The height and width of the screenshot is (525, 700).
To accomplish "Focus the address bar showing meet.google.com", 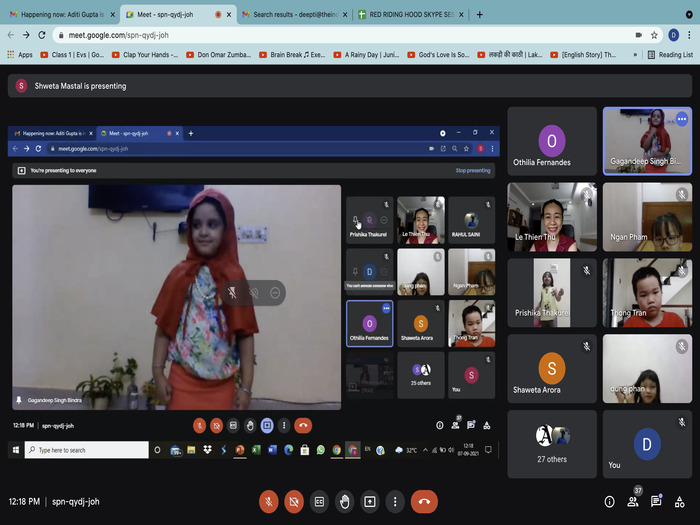I will (x=348, y=35).
